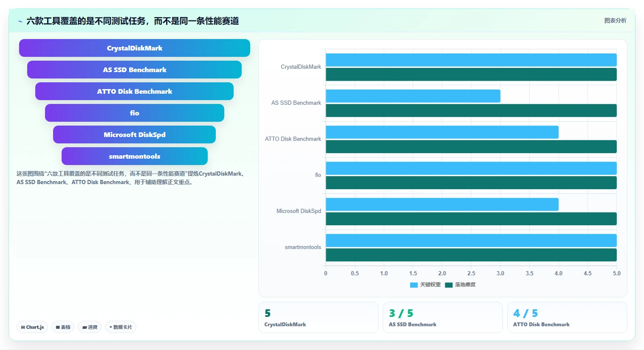
Task: Click the Chart.js tag chip
Action: [x=32, y=327]
